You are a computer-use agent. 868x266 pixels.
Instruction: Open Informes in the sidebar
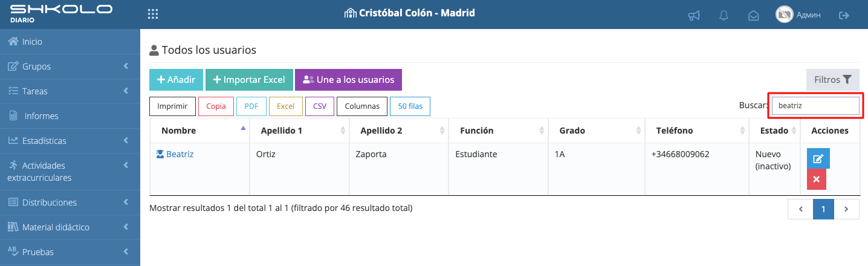pos(70,115)
